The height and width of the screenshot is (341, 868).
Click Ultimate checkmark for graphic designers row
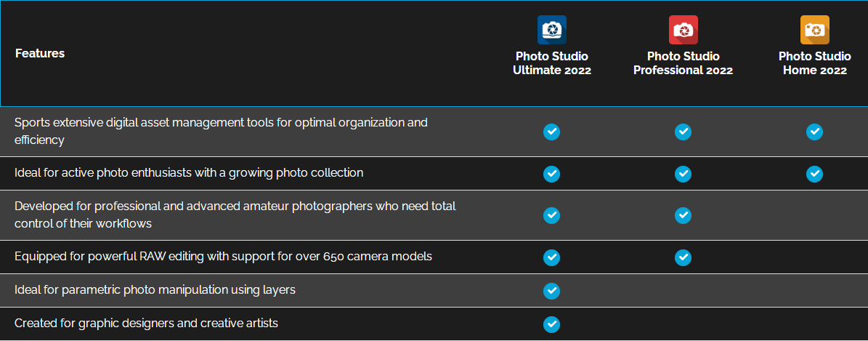(x=551, y=324)
